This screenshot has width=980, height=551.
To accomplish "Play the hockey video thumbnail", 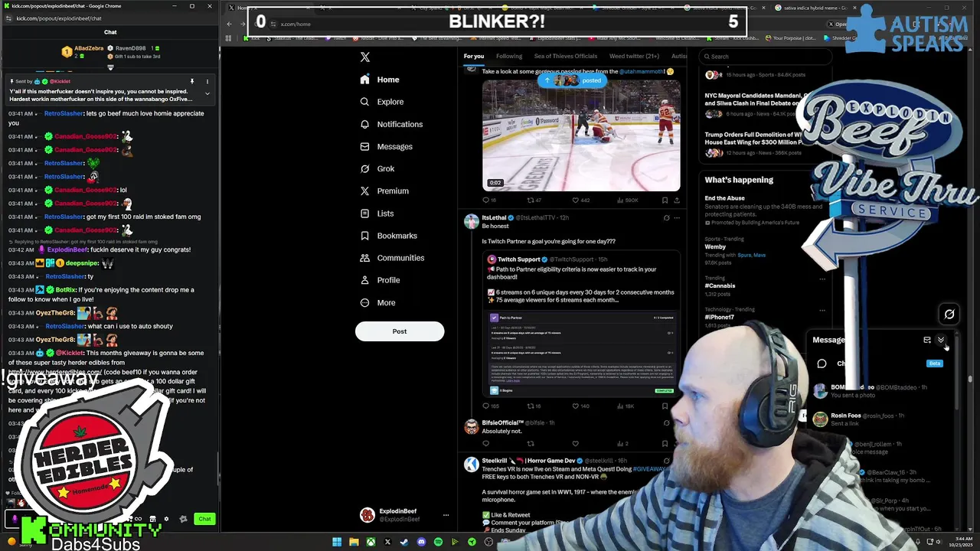I will pos(581,135).
